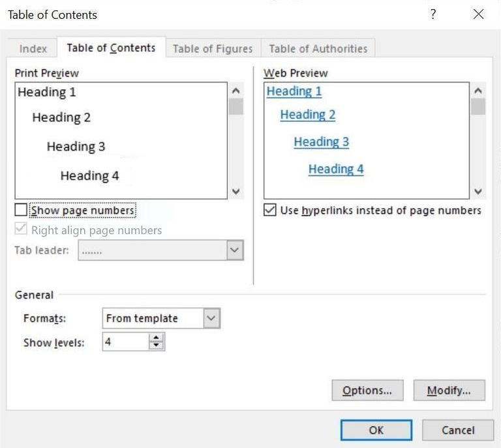
Task: Click Print Preview scroll down arrow
Action: (236, 192)
